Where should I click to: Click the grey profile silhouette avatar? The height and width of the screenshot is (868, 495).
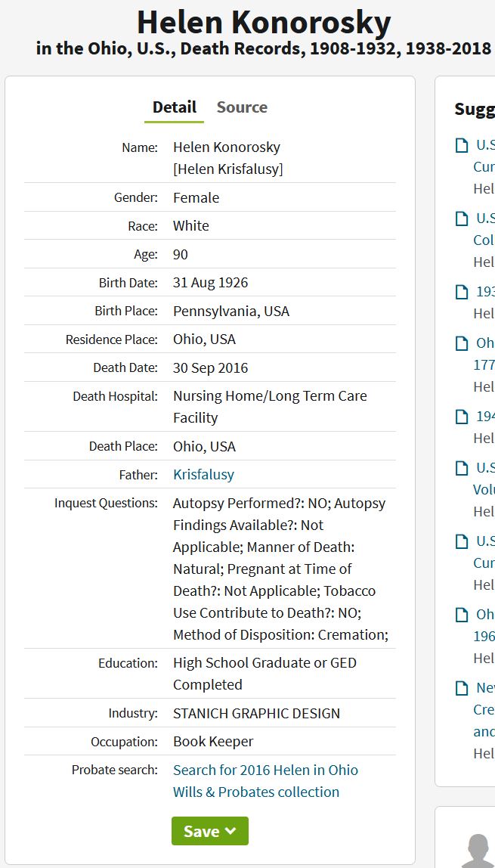(x=478, y=851)
